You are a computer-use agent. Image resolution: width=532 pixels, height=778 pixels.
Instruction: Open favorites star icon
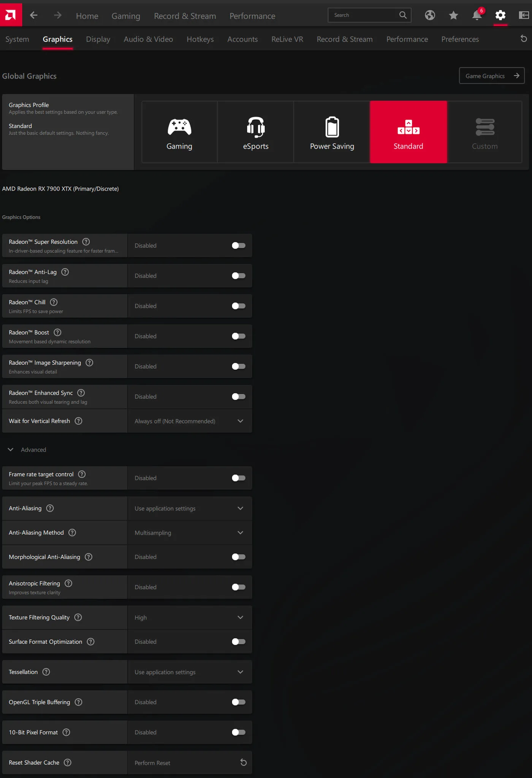(x=453, y=15)
